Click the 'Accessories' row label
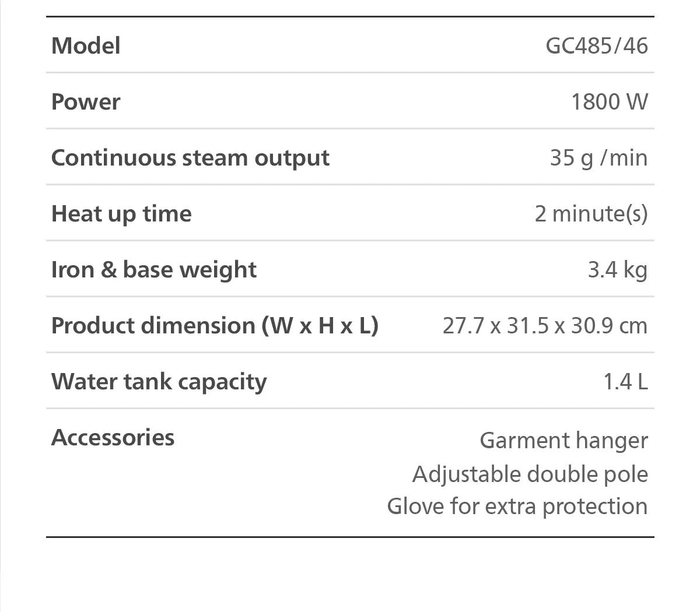Viewport: 700px width, 612px height. point(113,437)
